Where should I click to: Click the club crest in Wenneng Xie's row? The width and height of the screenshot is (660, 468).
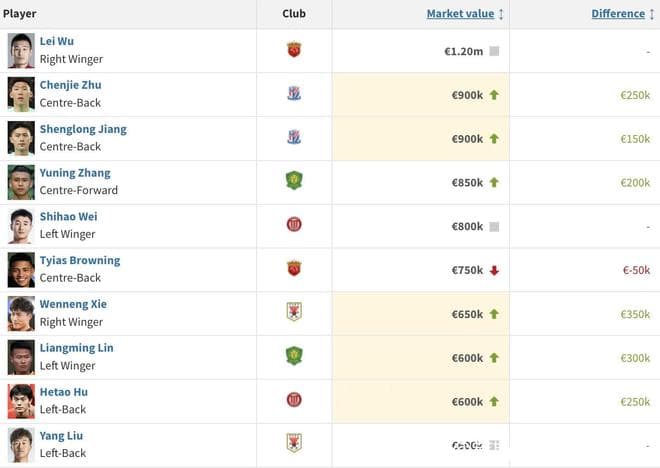tap(294, 312)
